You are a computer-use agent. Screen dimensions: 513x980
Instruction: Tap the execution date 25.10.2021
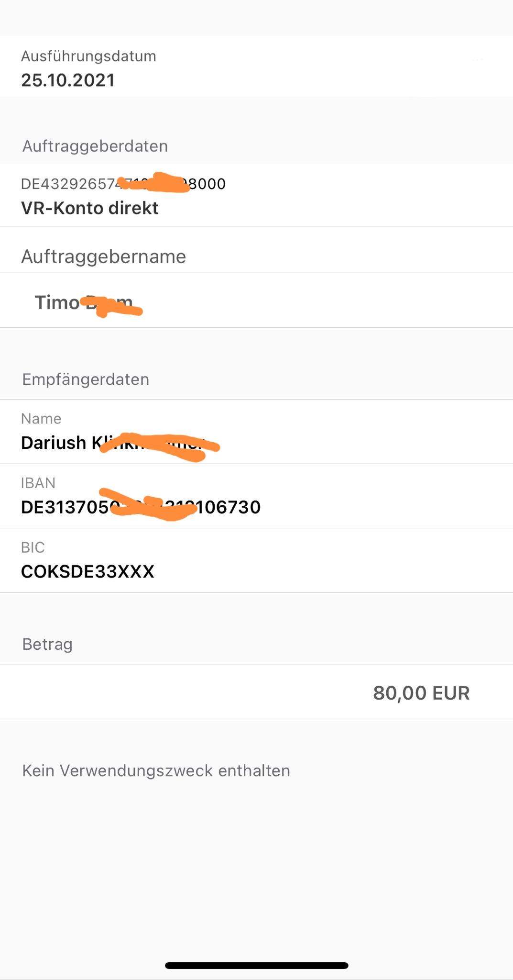68,80
